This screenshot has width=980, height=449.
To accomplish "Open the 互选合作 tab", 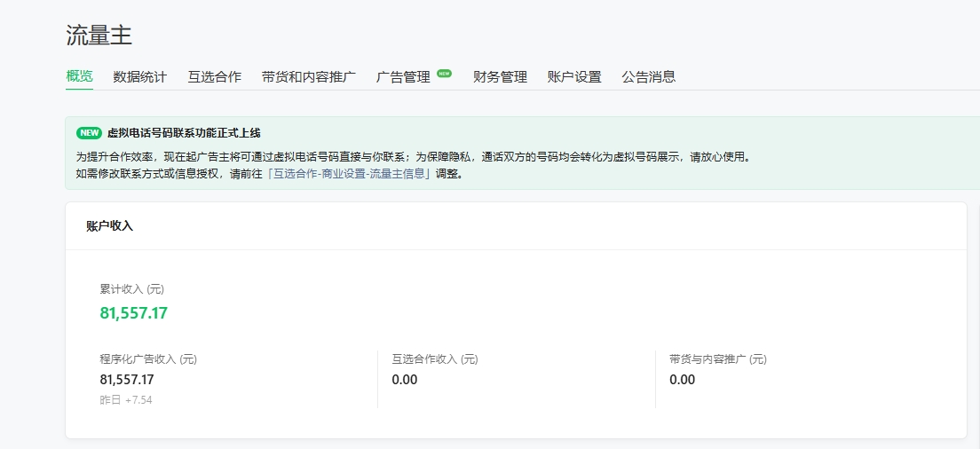I will click(215, 77).
